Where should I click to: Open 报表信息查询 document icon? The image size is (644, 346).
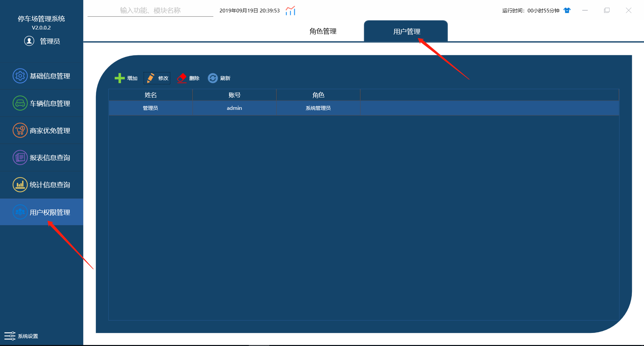click(x=20, y=157)
